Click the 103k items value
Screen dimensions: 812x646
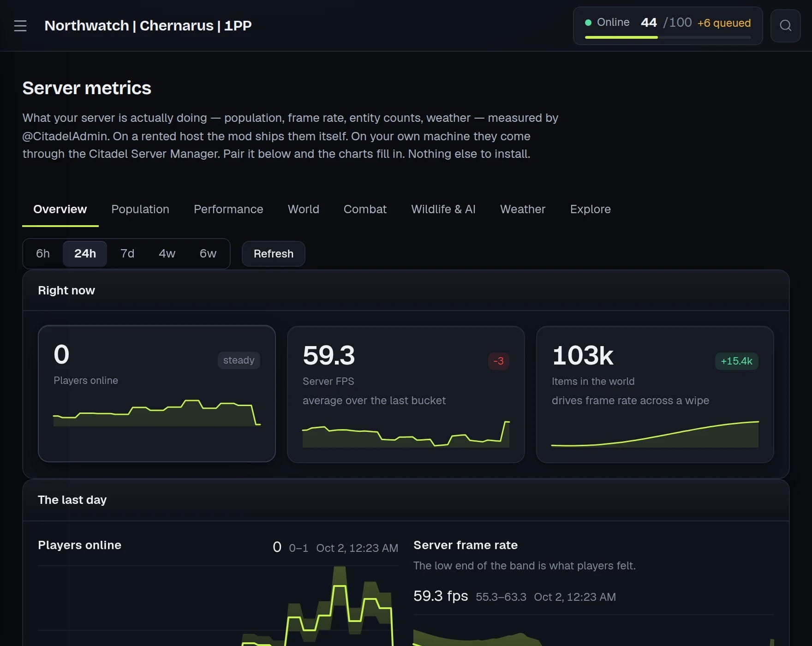pyautogui.click(x=583, y=355)
